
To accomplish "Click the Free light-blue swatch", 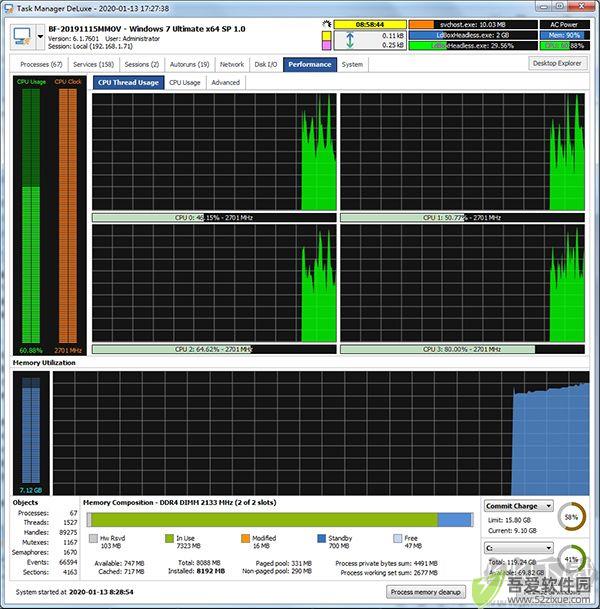I will 398,538.
